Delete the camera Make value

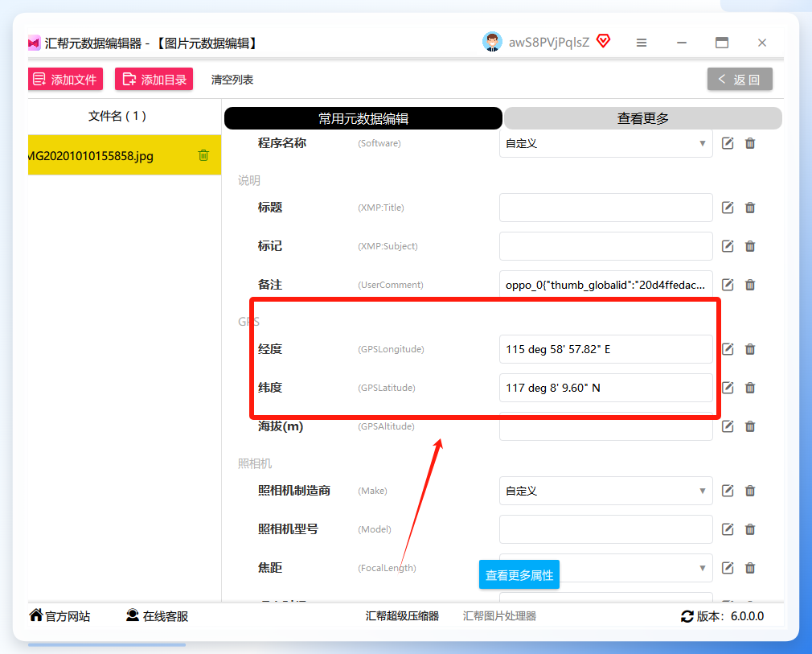click(x=750, y=491)
